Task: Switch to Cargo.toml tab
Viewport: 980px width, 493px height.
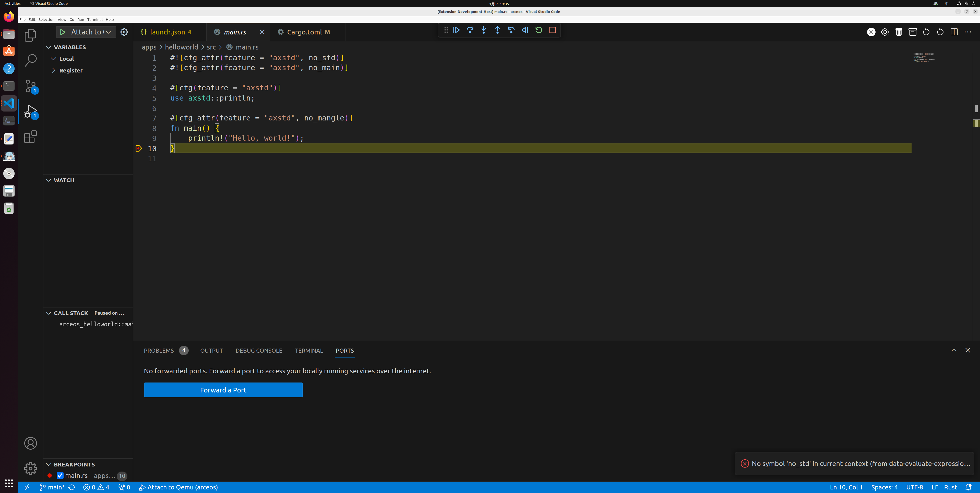Action: click(307, 32)
